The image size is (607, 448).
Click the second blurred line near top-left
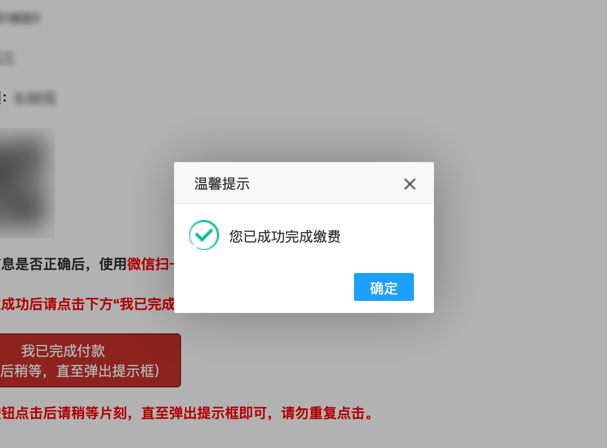(x=7, y=59)
